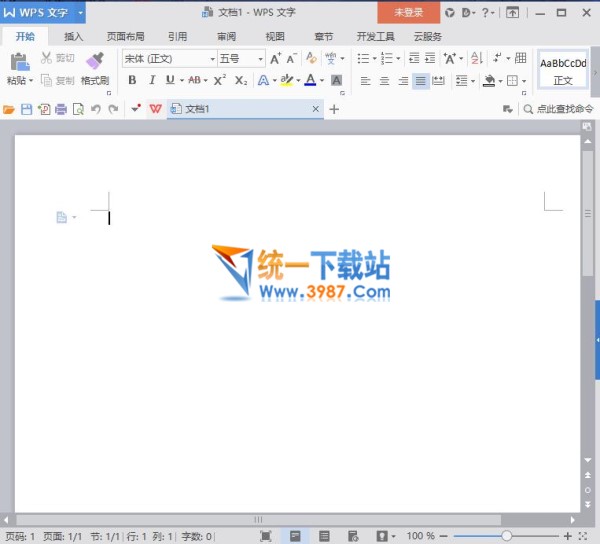Click the Sort A-Z icon
The image size is (600, 544).
(x=477, y=58)
